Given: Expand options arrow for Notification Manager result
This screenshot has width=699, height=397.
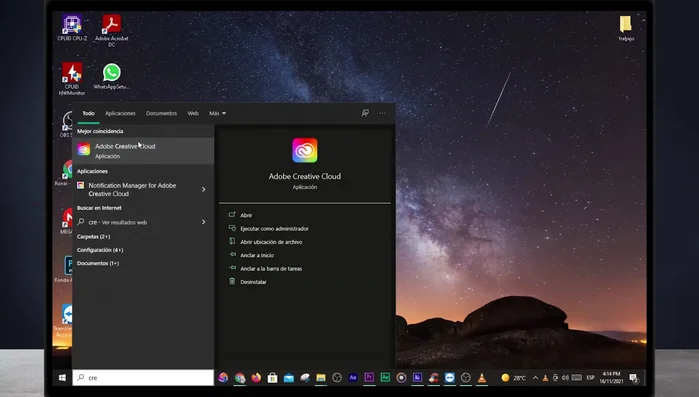Looking at the screenshot, I should coord(204,189).
